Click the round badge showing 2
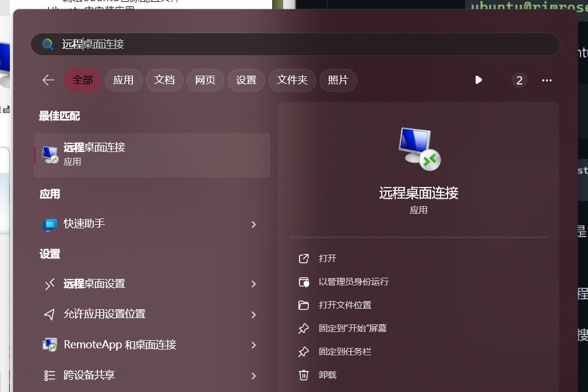The width and height of the screenshot is (588, 392). point(519,80)
